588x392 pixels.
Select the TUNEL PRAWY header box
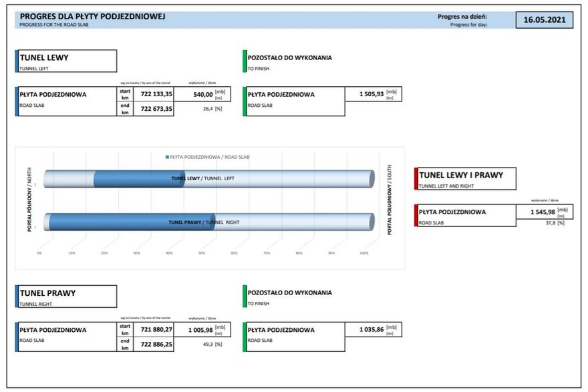[66, 297]
